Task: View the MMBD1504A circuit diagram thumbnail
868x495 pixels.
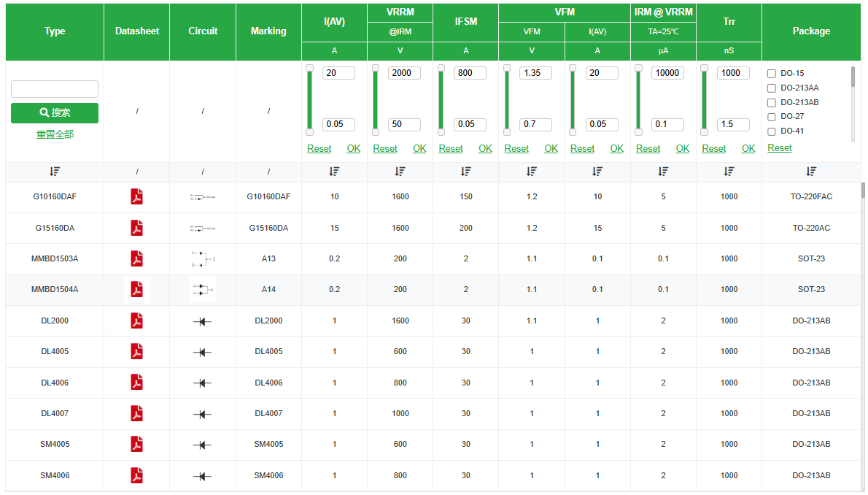Action: pos(203,290)
